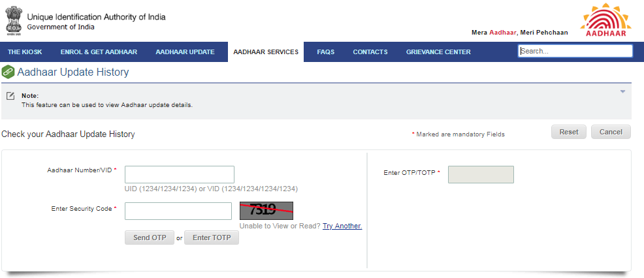Click the Aadhaar sun logo
644x278 pixels.
(605, 20)
